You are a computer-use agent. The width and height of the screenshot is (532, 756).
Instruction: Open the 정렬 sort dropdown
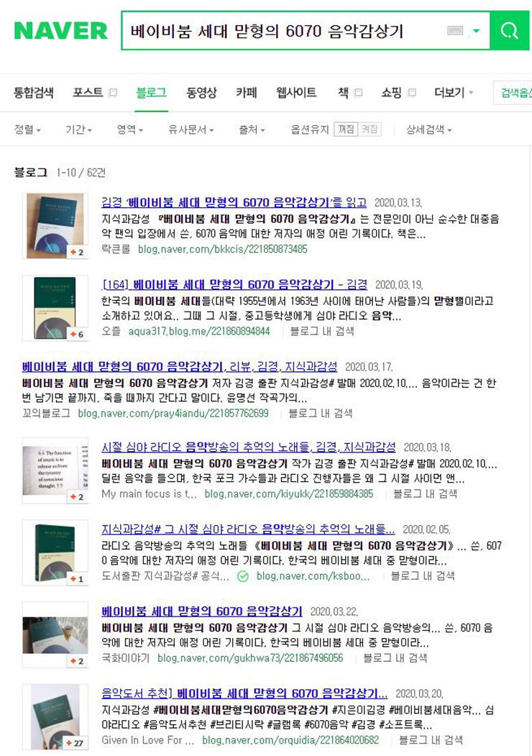click(x=27, y=129)
